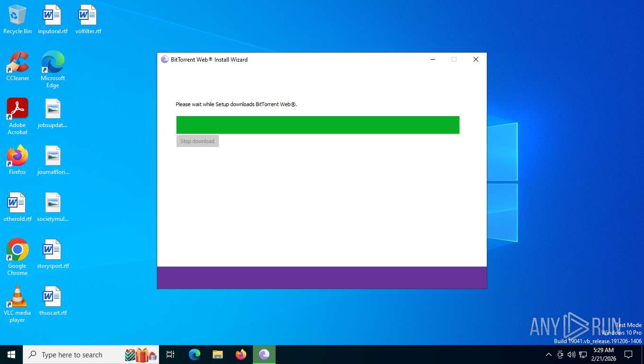This screenshot has height=364, width=644.
Task: Select inputoral.rtf on the desktop
Action: (53, 20)
